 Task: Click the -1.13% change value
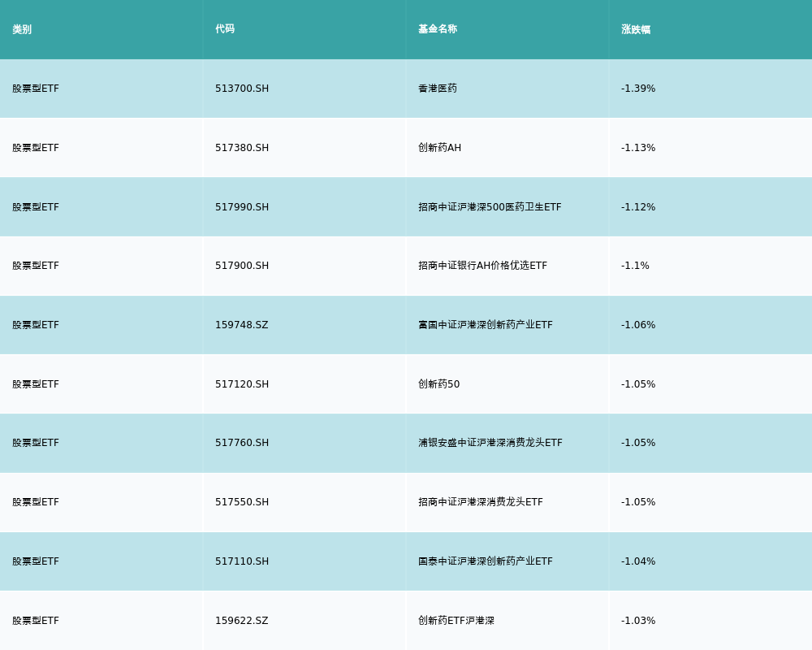pos(638,148)
